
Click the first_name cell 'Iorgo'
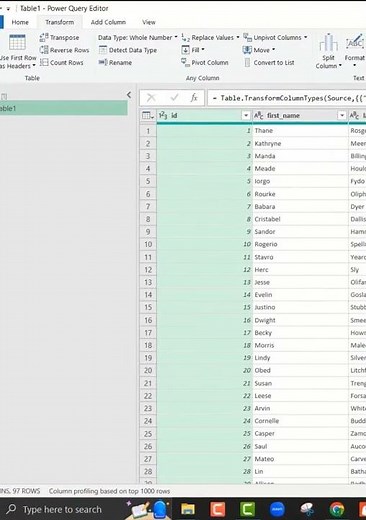click(x=300, y=181)
